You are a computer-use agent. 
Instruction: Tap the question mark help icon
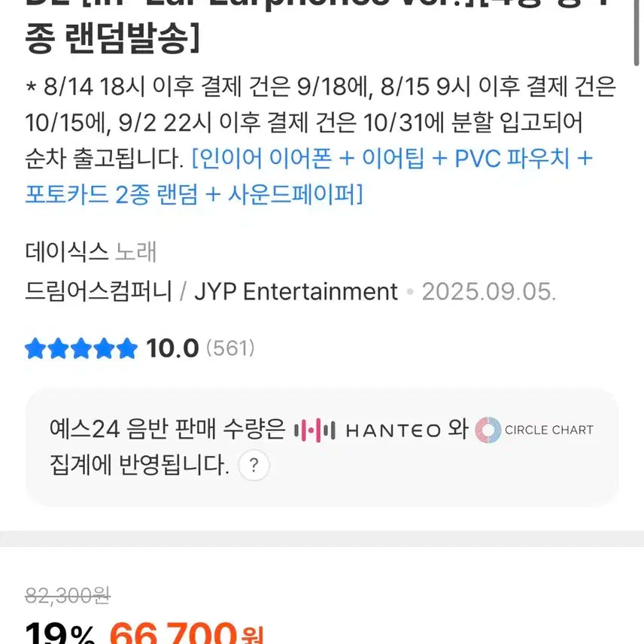[254, 466]
